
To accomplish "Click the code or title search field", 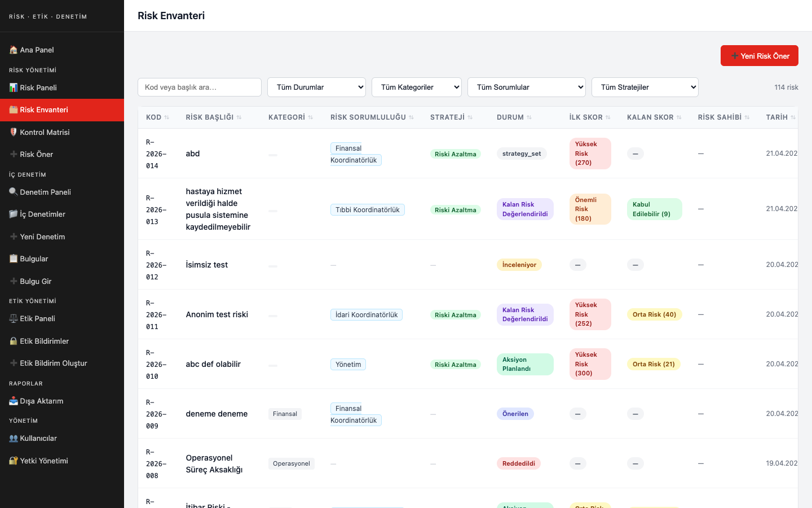I will click(200, 87).
